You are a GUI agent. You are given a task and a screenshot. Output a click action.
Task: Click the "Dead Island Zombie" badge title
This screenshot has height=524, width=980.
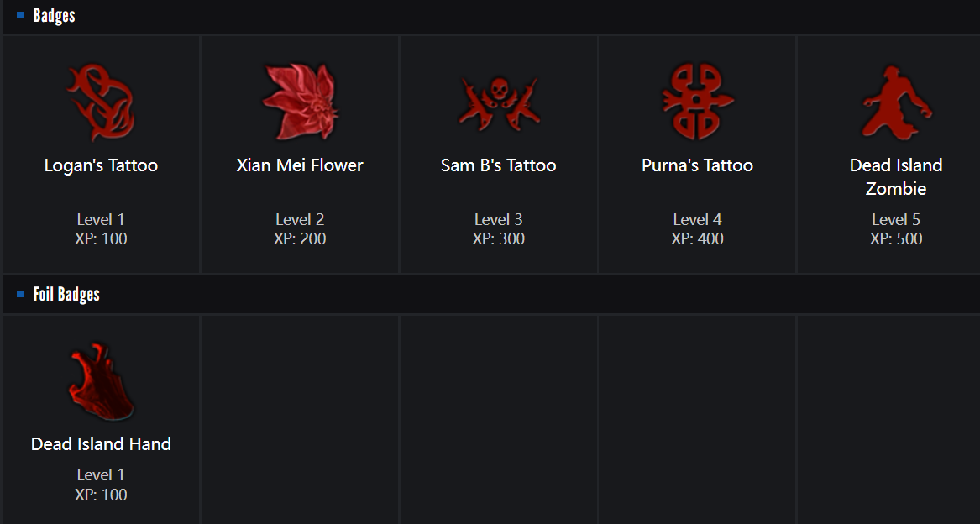pyautogui.click(x=896, y=176)
